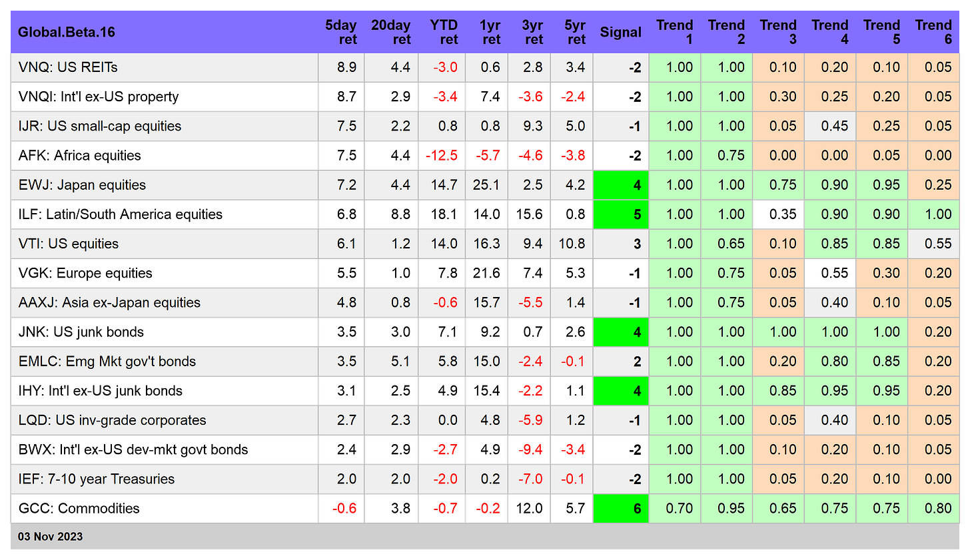This screenshot has height=560, width=970.
Task: Click the Trend 2 column header
Action: click(x=727, y=32)
